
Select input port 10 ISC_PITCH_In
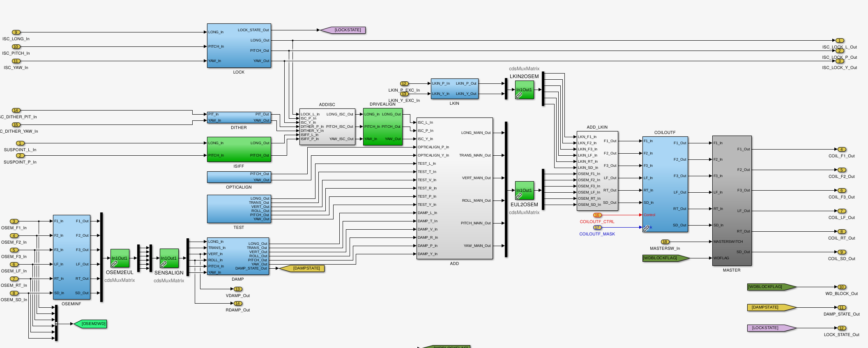[16, 46]
